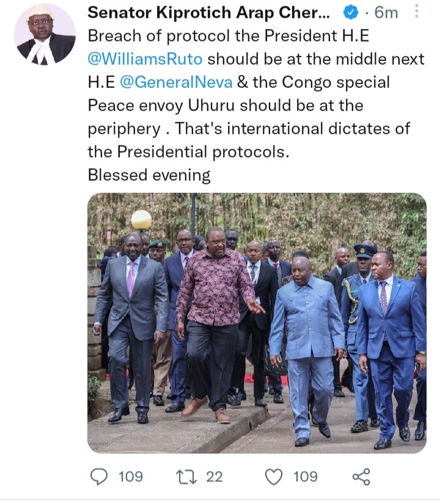View the 109 likes count
The width and height of the screenshot is (440, 504).
(305, 477)
